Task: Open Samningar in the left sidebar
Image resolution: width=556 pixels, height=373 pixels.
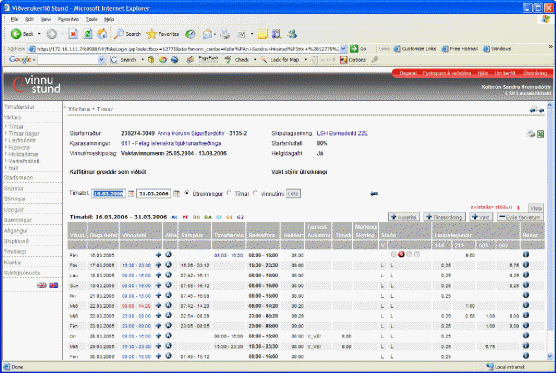Action: pos(18,220)
